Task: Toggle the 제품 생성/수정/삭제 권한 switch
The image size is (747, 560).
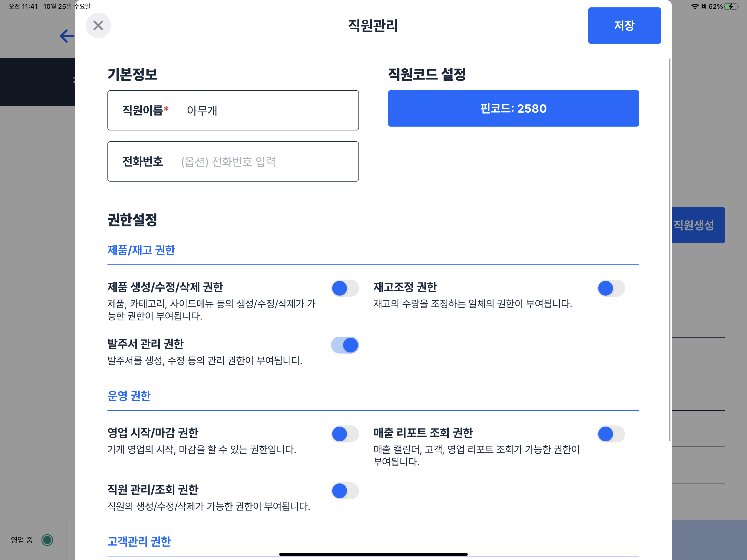Action: (345, 288)
